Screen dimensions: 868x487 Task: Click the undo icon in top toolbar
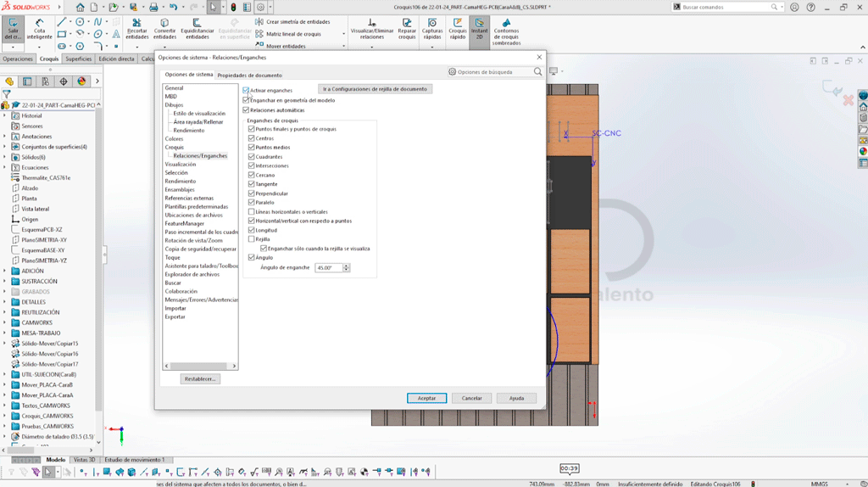173,7
